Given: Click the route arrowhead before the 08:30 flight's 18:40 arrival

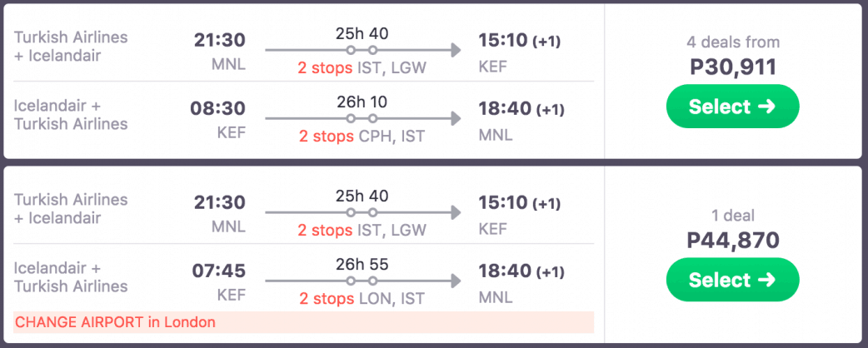Looking at the screenshot, I should tap(454, 118).
